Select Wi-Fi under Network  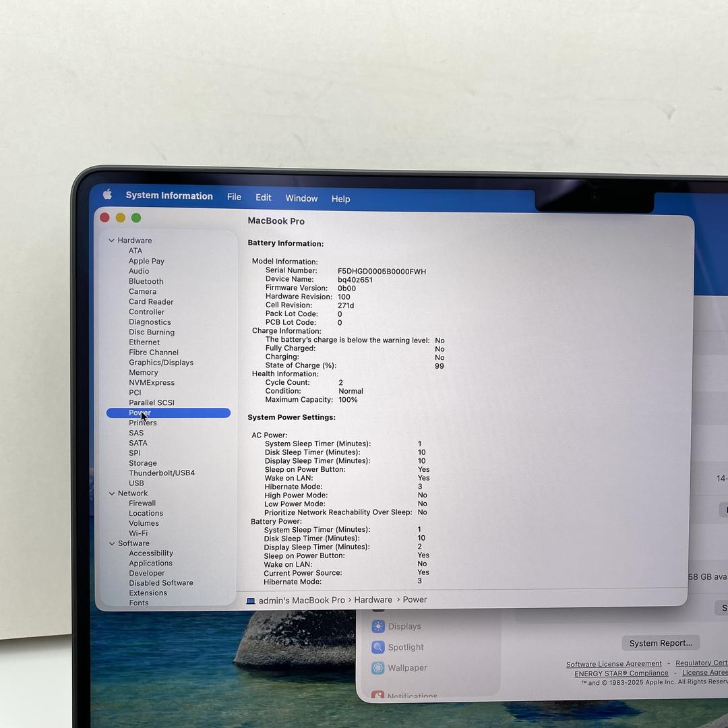coord(138,533)
